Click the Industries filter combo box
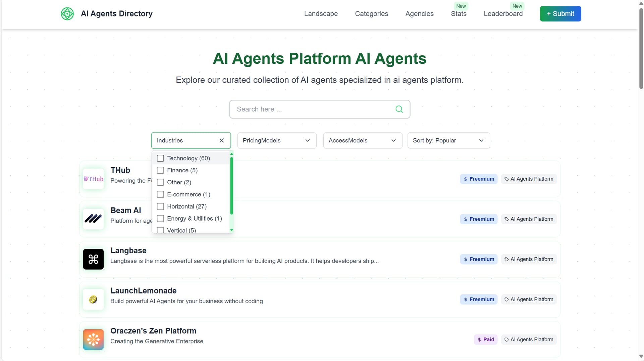The width and height of the screenshot is (644, 361). 191,140
